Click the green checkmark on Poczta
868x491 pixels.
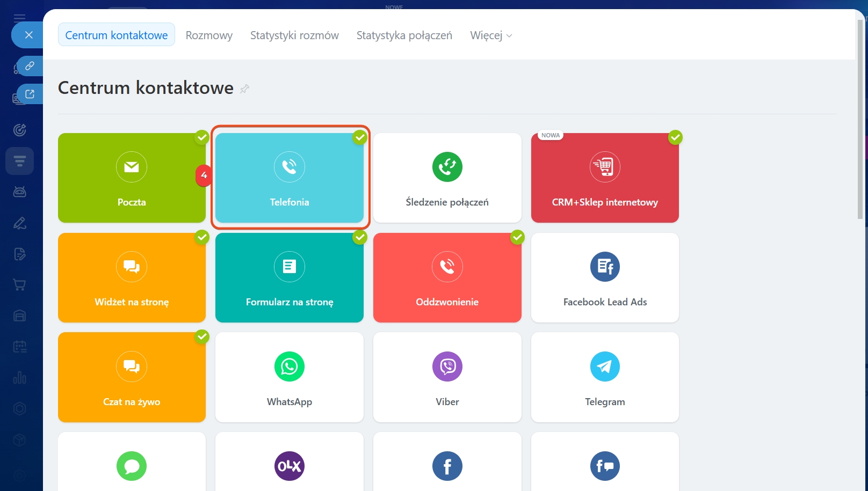(x=202, y=137)
